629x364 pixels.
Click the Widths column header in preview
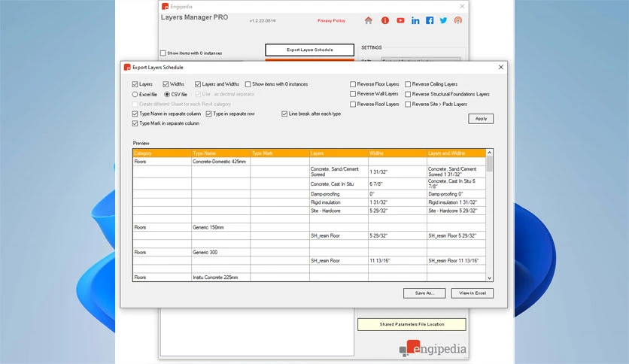pyautogui.click(x=397, y=153)
